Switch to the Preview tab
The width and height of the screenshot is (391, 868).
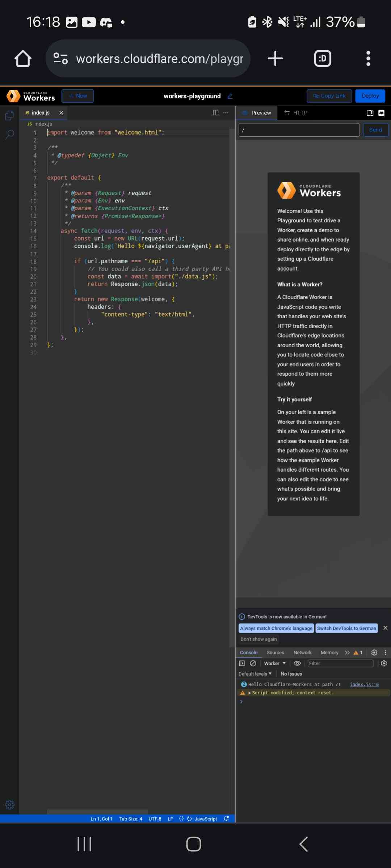pyautogui.click(x=257, y=113)
